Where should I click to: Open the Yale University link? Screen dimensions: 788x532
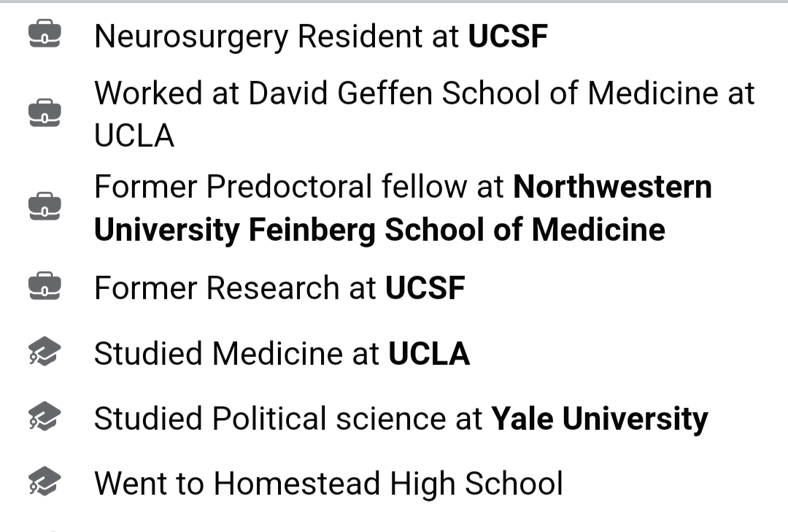click(x=600, y=420)
